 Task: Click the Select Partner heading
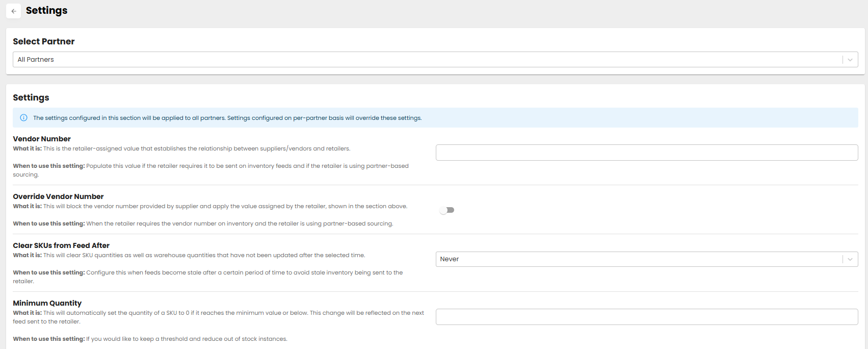click(44, 41)
